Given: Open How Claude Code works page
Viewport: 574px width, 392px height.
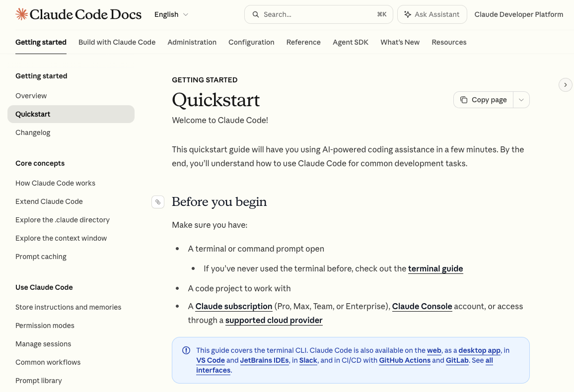Looking at the screenshot, I should pyautogui.click(x=55, y=183).
